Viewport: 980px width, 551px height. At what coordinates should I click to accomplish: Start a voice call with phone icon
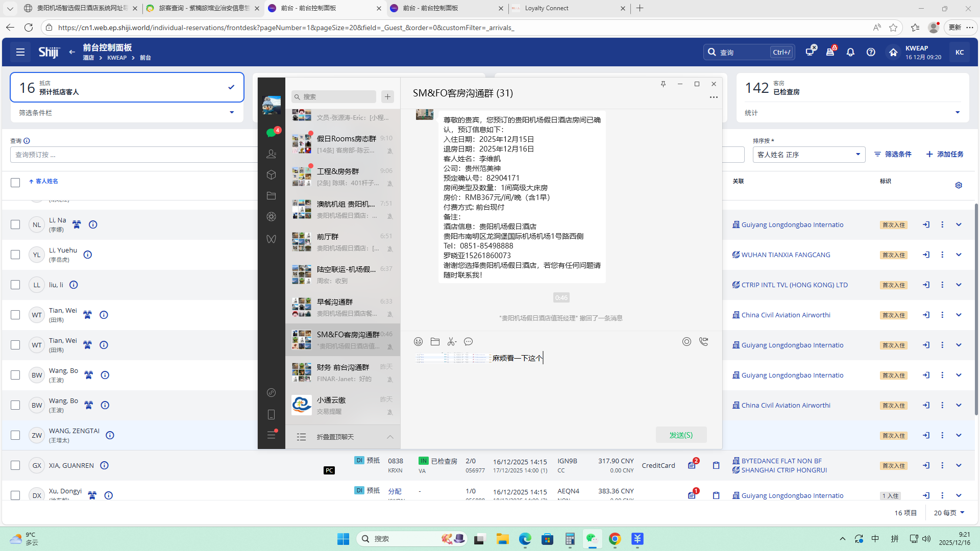pyautogui.click(x=703, y=342)
